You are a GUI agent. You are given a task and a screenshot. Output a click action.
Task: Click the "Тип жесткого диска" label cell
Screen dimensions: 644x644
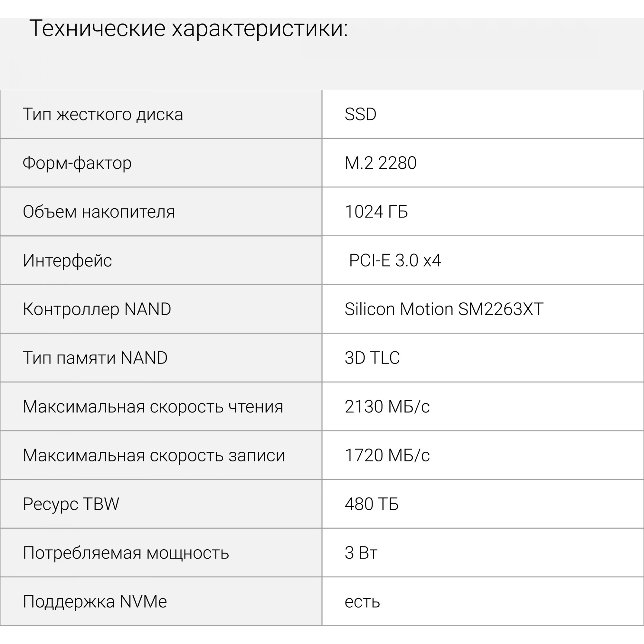103,114
